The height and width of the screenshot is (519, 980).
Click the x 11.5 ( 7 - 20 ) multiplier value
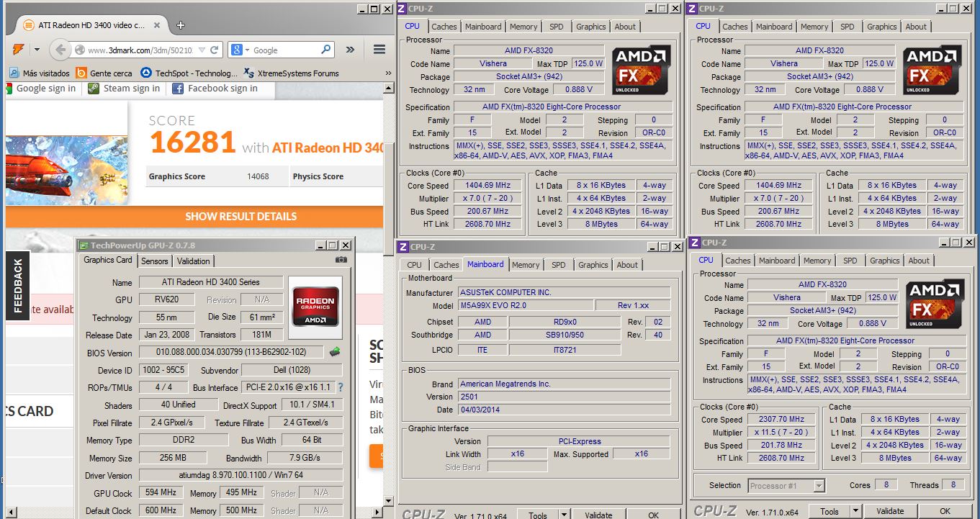click(x=781, y=433)
